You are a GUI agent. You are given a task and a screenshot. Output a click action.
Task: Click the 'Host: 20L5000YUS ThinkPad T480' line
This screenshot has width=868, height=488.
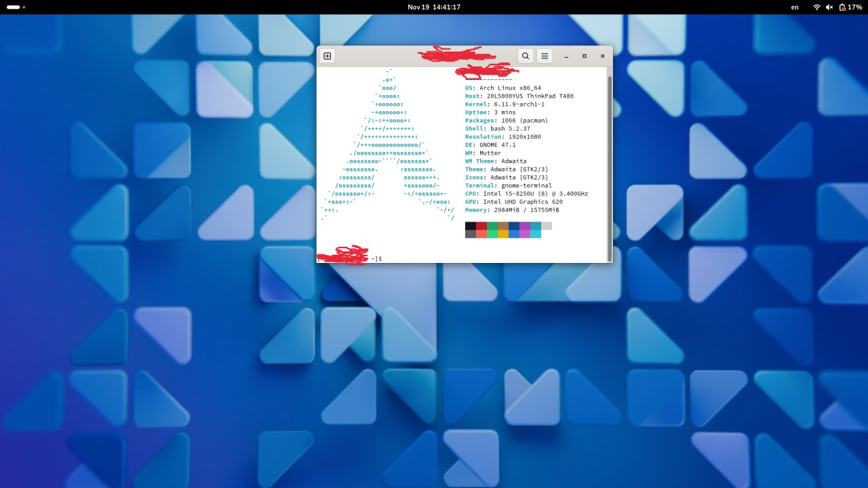519,96
